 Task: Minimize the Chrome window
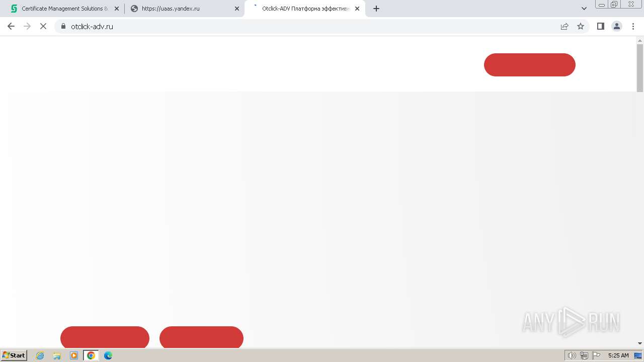coord(602,4)
